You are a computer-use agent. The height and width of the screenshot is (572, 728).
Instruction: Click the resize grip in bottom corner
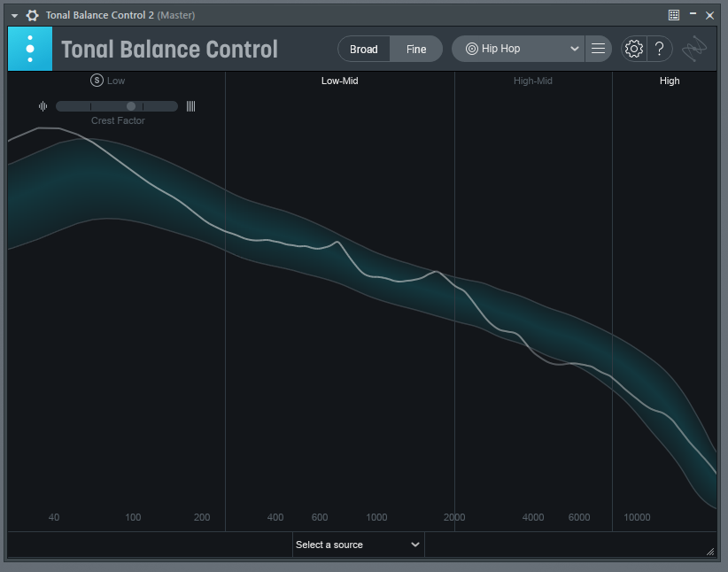[x=710, y=551]
